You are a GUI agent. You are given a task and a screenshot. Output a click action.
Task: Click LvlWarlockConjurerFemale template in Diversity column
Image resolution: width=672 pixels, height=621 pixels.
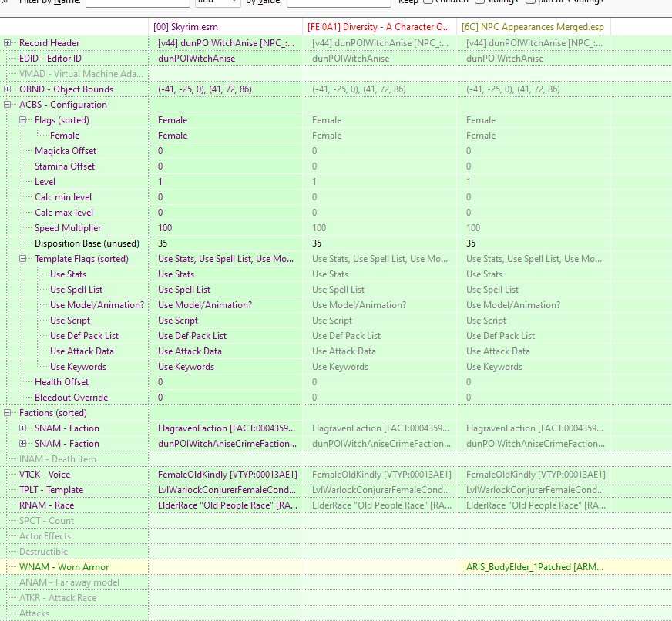(379, 490)
